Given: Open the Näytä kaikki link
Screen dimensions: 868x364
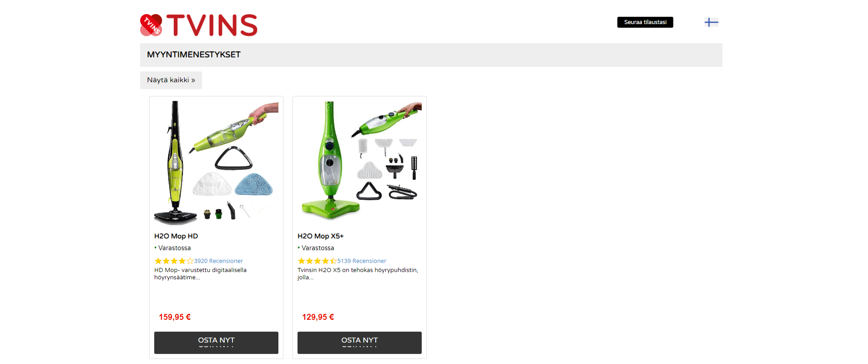Looking at the screenshot, I should click(x=171, y=80).
